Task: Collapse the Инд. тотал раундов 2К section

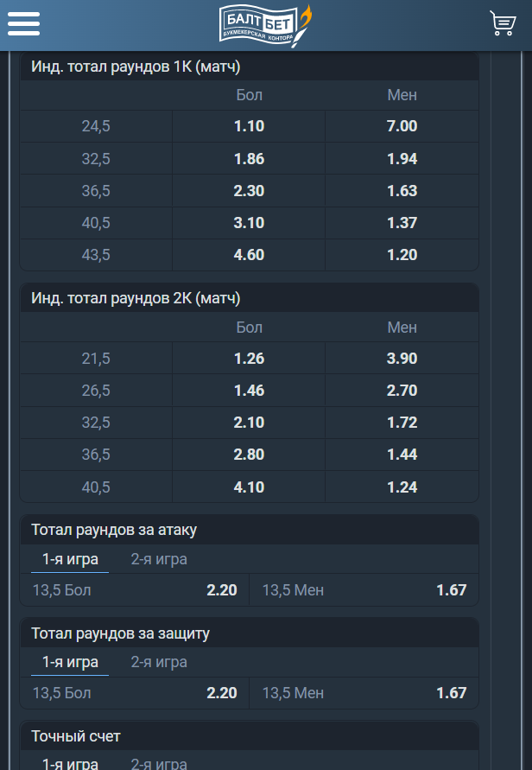Action: pyautogui.click(x=249, y=298)
